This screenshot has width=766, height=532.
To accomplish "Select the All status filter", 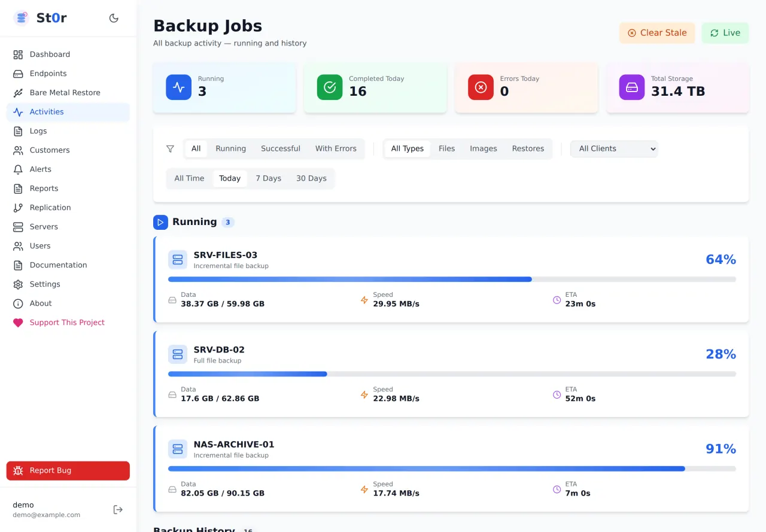I will pyautogui.click(x=196, y=149).
